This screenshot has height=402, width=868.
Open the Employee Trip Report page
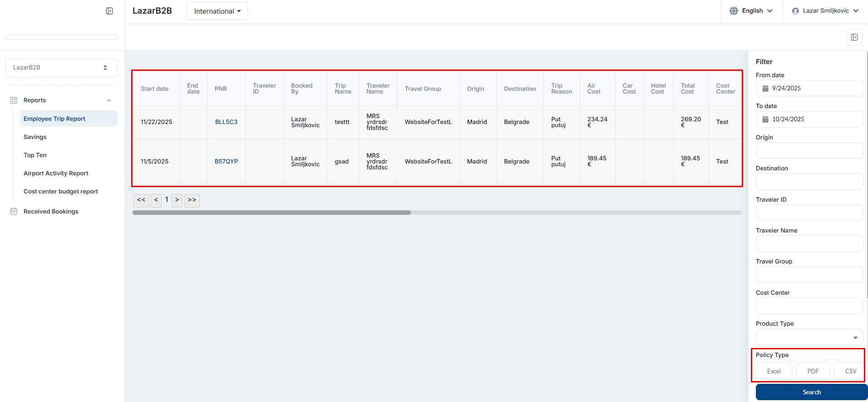click(x=69, y=119)
